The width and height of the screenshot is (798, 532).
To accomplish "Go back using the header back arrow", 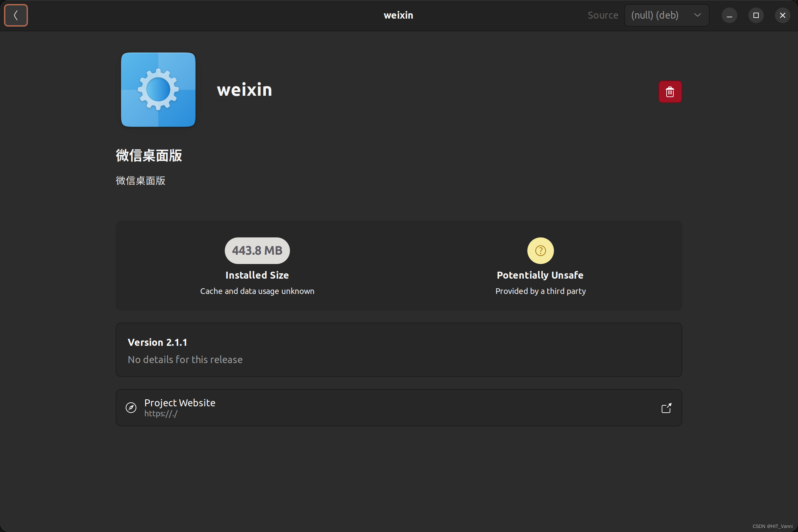I will pos(16,15).
